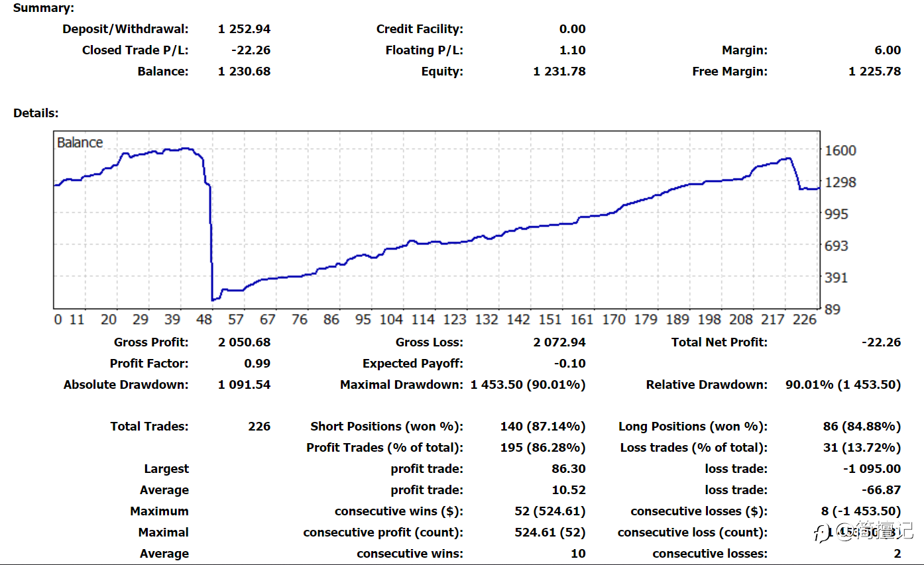Click the Largest row label
The width and height of the screenshot is (924, 565).
coord(166,469)
